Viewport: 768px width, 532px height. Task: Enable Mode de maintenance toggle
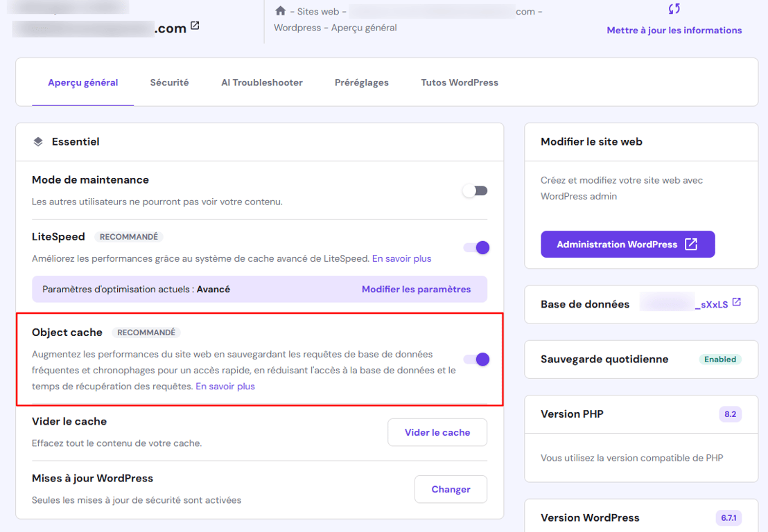click(x=475, y=190)
